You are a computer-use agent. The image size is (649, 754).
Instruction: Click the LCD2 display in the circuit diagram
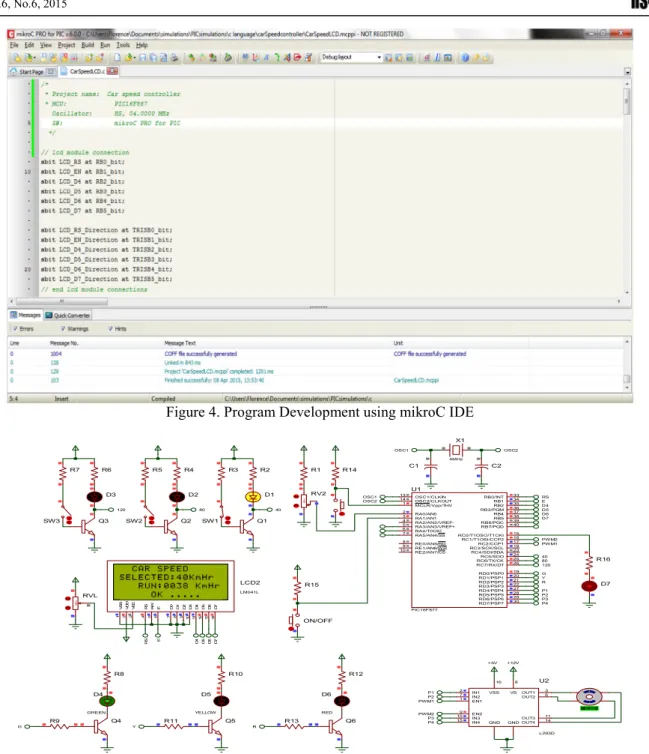[171, 585]
